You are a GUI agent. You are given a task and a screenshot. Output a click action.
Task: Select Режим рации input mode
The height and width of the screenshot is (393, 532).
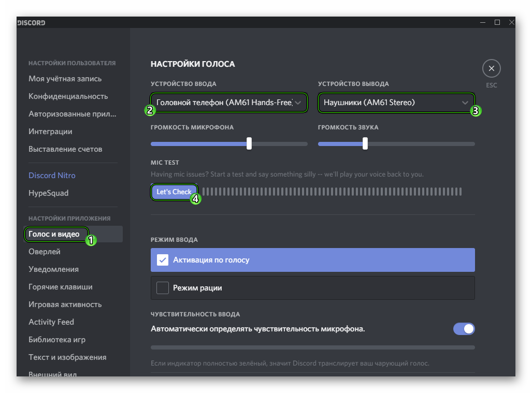312,288
